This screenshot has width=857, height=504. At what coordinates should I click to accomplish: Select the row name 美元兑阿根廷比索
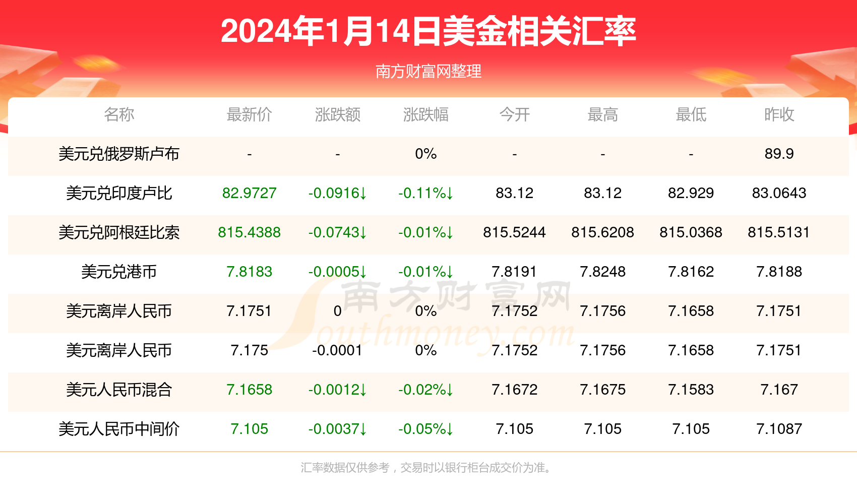(119, 232)
